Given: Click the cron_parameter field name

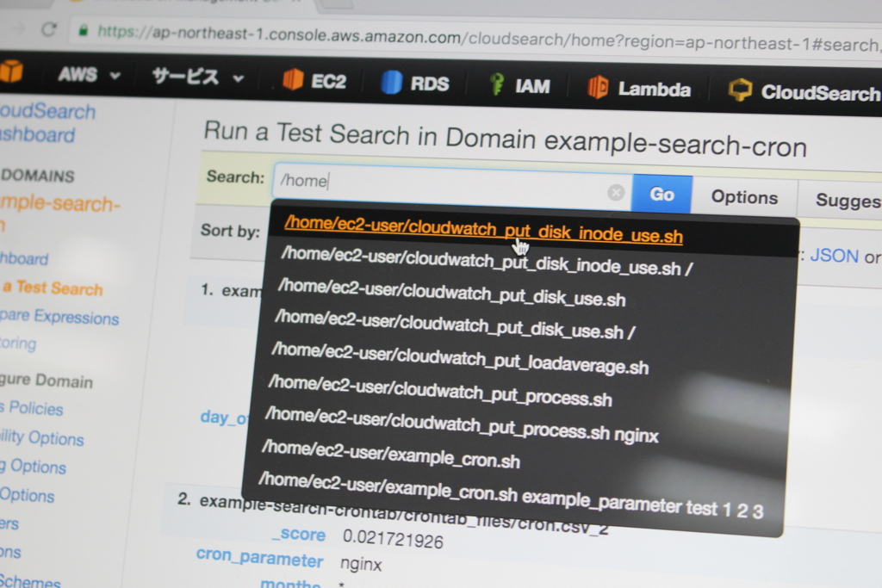Looking at the screenshot, I should [x=259, y=557].
